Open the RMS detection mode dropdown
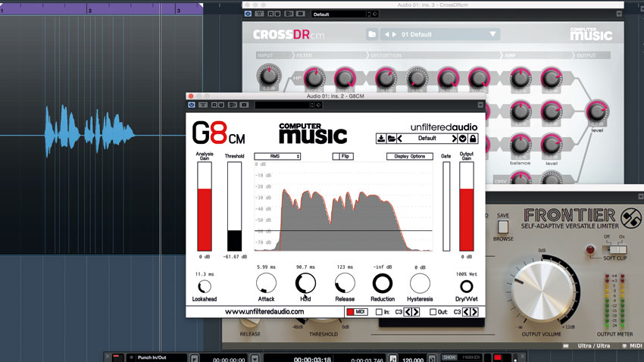 click(x=277, y=156)
